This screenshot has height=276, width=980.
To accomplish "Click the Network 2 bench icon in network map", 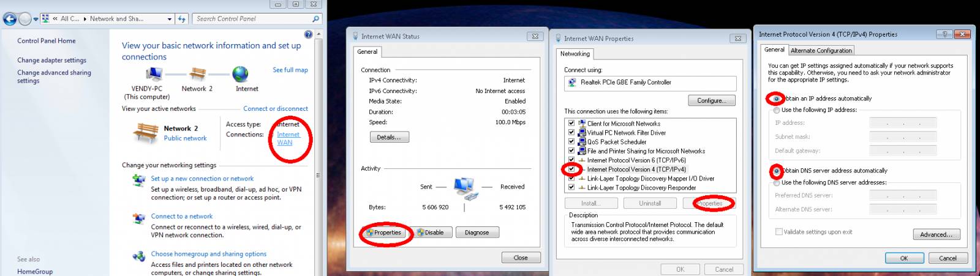I will click(197, 74).
